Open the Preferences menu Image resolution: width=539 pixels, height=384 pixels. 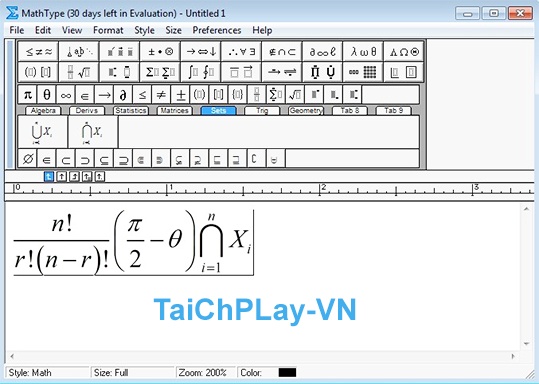(x=217, y=30)
